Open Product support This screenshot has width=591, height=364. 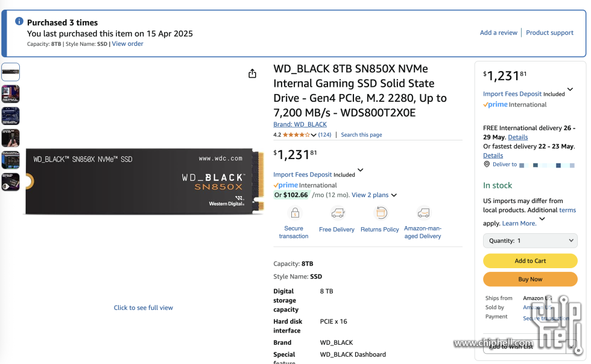[549, 33]
